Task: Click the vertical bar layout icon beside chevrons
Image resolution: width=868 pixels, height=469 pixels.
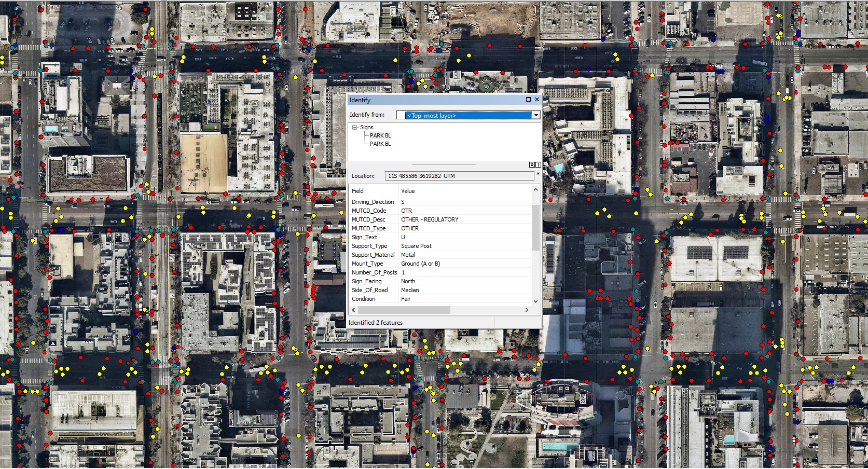Action: click(x=538, y=164)
